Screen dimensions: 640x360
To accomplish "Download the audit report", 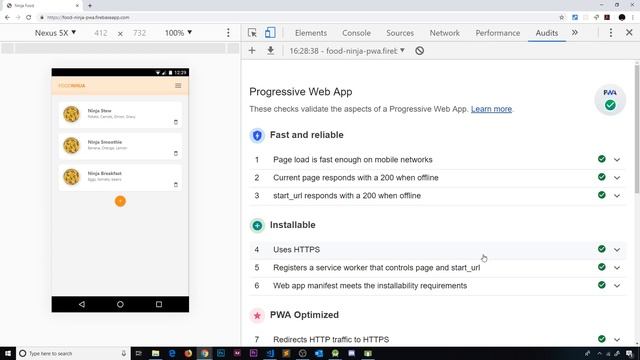I will click(x=270, y=51).
